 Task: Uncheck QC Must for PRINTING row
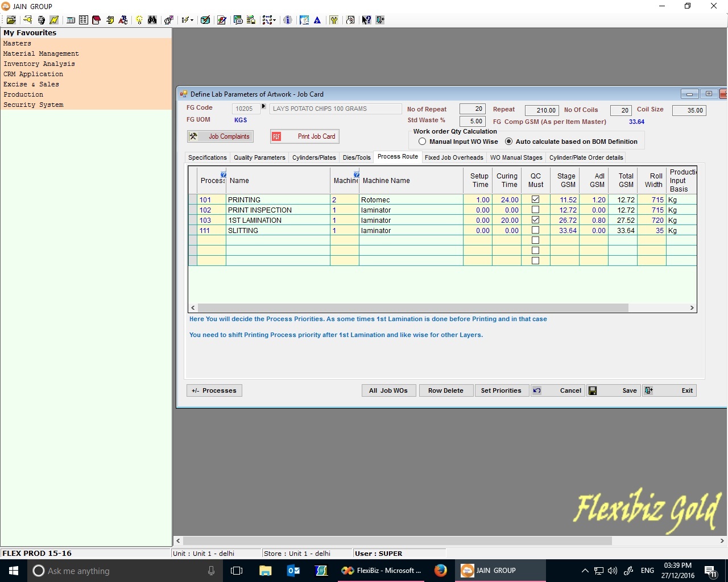[535, 199]
